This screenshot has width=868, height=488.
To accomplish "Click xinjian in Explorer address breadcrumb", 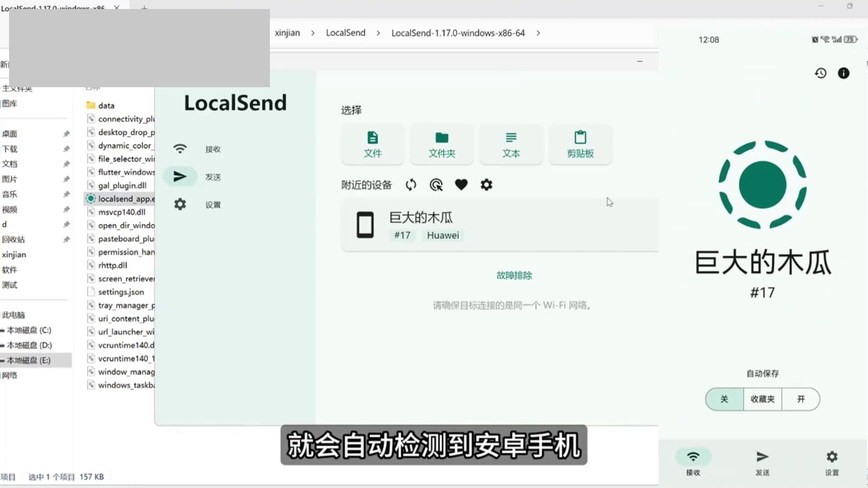I will pyautogui.click(x=287, y=33).
